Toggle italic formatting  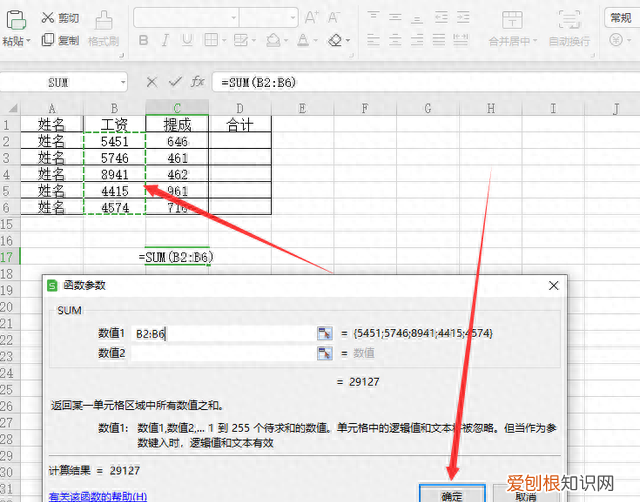(x=165, y=40)
